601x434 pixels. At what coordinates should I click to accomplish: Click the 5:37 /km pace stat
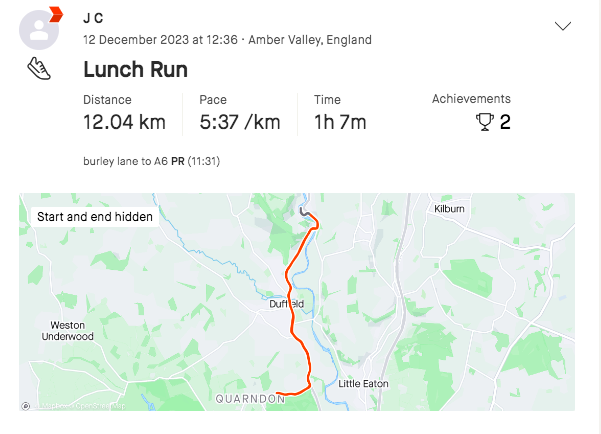coord(239,122)
